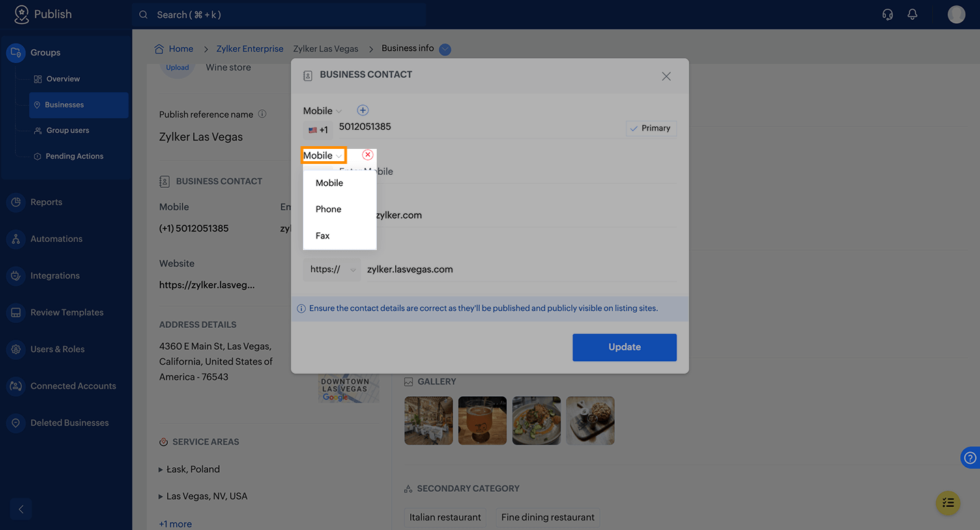Image resolution: width=980 pixels, height=530 pixels.
Task: Click the Fine dining restaurant category tag
Action: coord(548,517)
